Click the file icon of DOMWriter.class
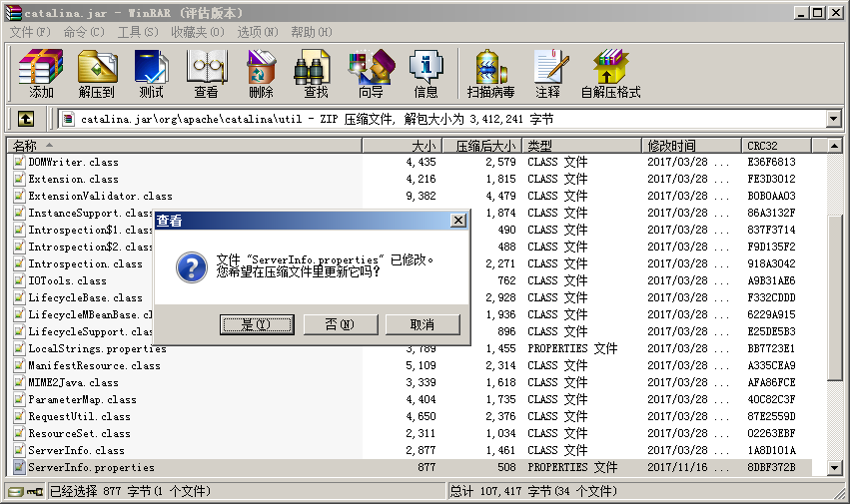Viewport: 850px width, 504px height. coord(20,162)
